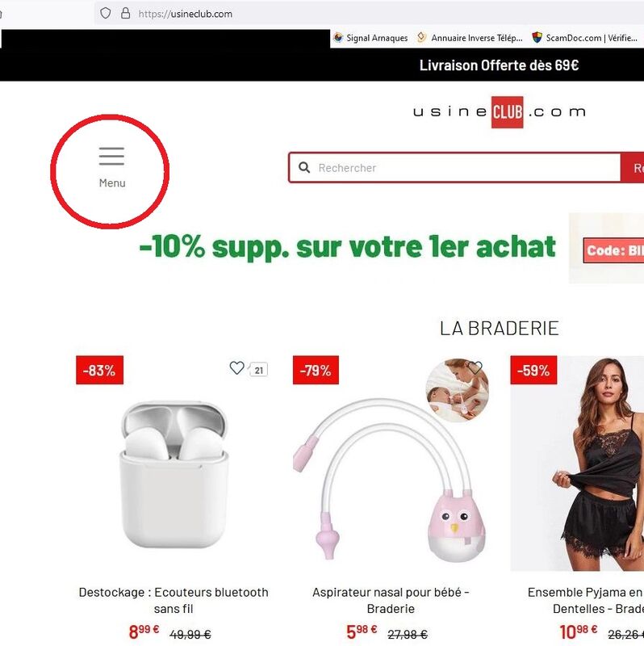Toggle wishlist heart on nasal aspirator
The width and height of the screenshot is (644, 646).
coord(475,367)
